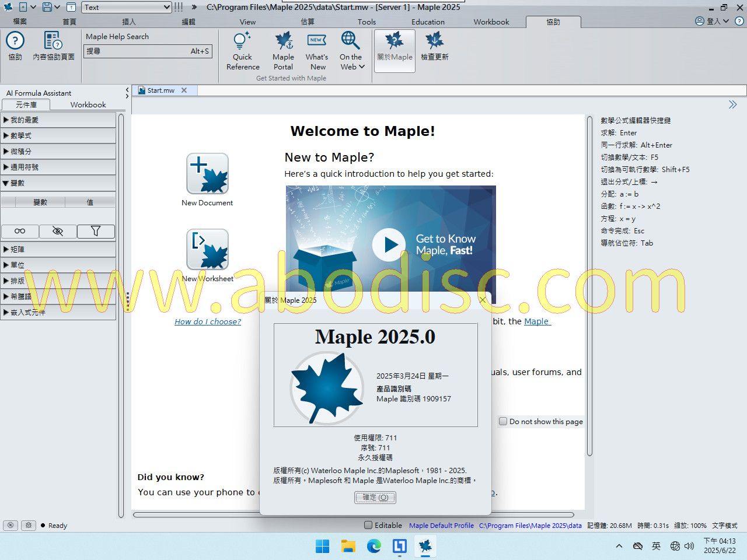Click the volume icon in system tray
Screen dimensions: 747x560
point(689,546)
